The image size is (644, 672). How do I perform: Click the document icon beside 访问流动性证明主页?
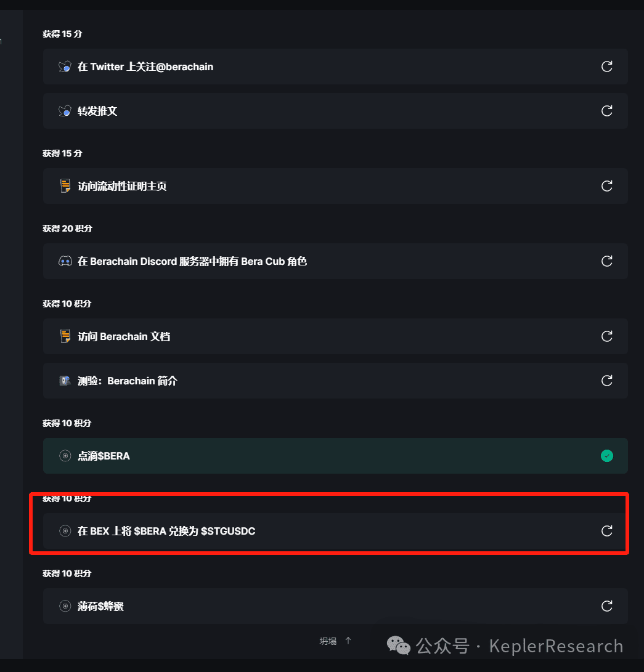[x=65, y=186]
